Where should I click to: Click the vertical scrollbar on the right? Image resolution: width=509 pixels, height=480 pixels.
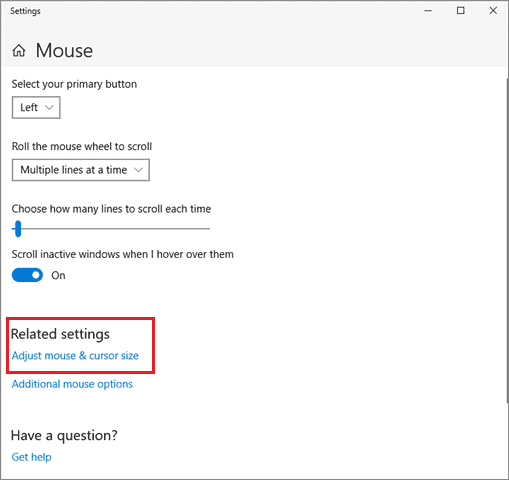pos(507,240)
